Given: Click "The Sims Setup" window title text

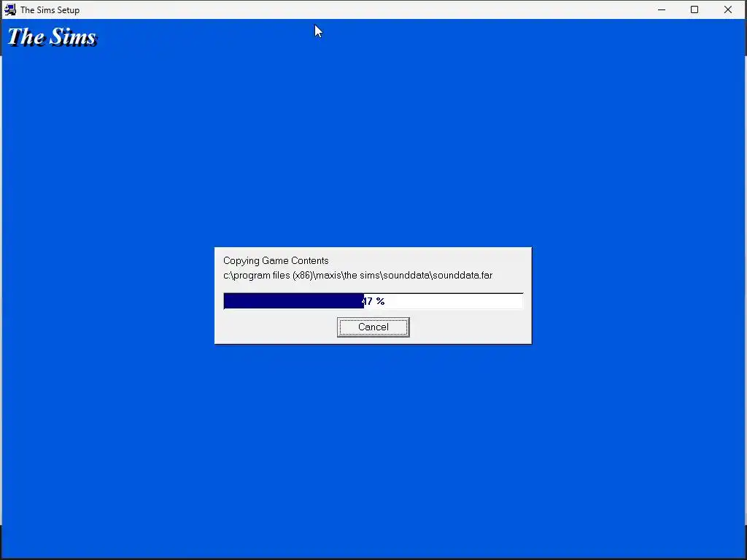Looking at the screenshot, I should [50, 10].
